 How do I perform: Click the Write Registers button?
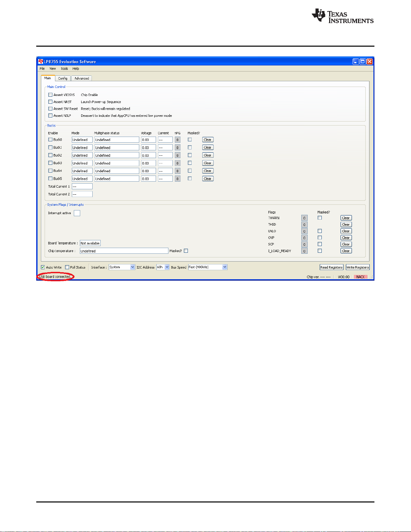coord(358,267)
